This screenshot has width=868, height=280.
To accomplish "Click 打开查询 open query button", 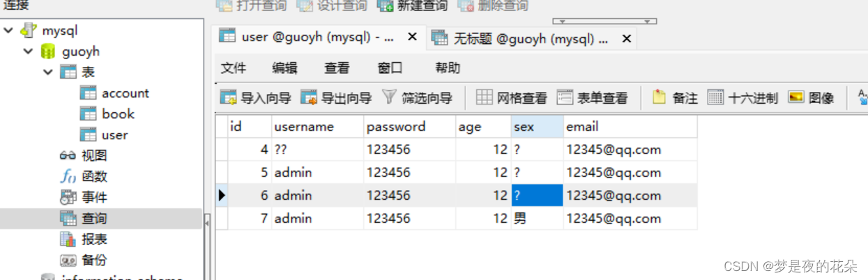I will (251, 6).
